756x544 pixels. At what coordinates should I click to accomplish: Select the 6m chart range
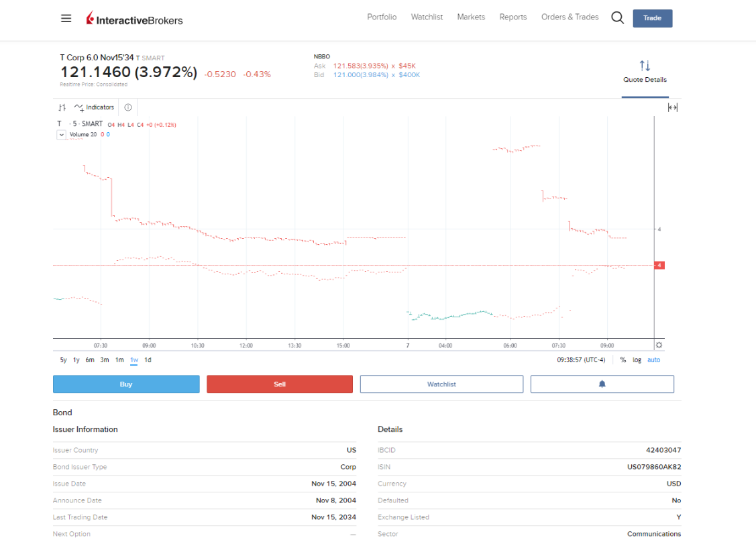(90, 360)
